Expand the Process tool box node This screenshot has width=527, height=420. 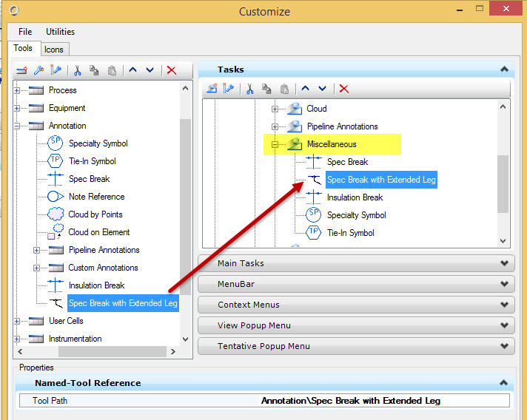tap(16, 90)
